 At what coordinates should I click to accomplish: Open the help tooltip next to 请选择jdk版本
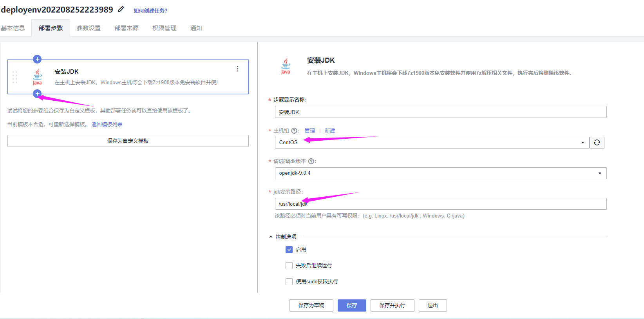[311, 161]
